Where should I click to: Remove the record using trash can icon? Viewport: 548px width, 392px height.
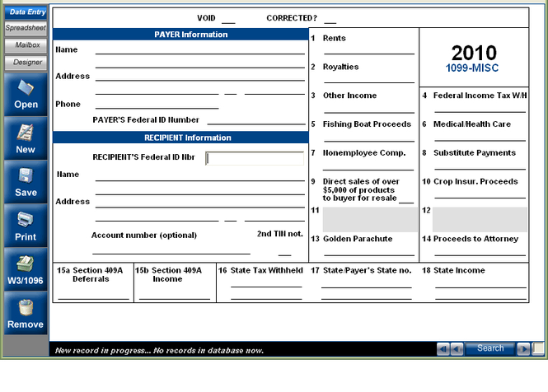26,314
